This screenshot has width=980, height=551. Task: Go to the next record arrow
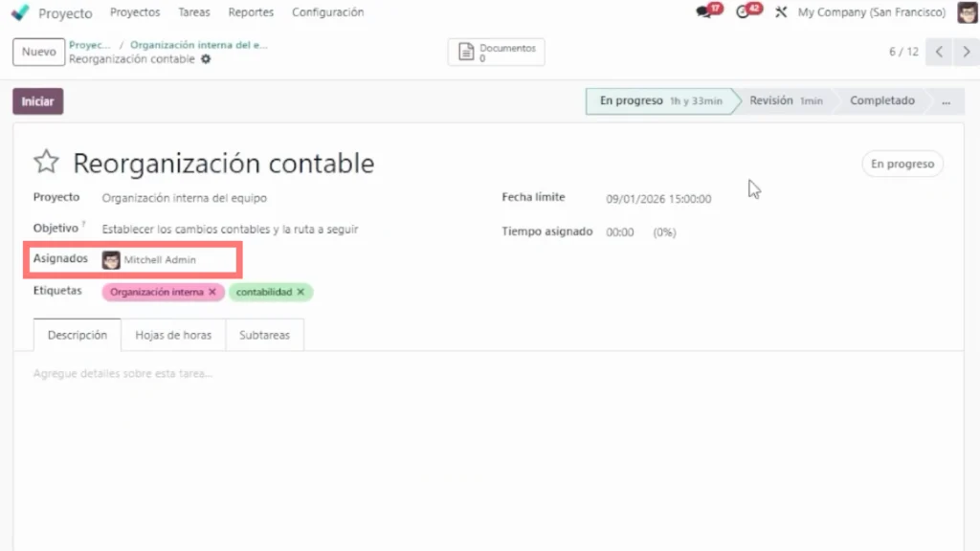(x=965, y=52)
